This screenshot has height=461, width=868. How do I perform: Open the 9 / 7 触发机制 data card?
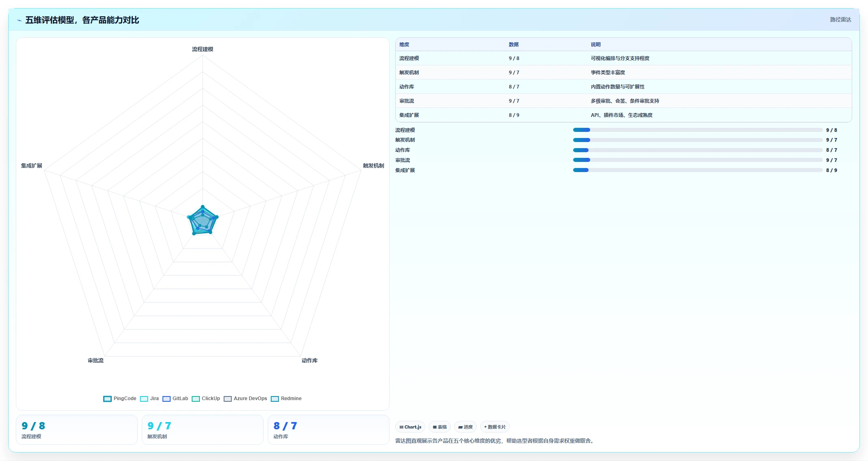[x=203, y=430]
